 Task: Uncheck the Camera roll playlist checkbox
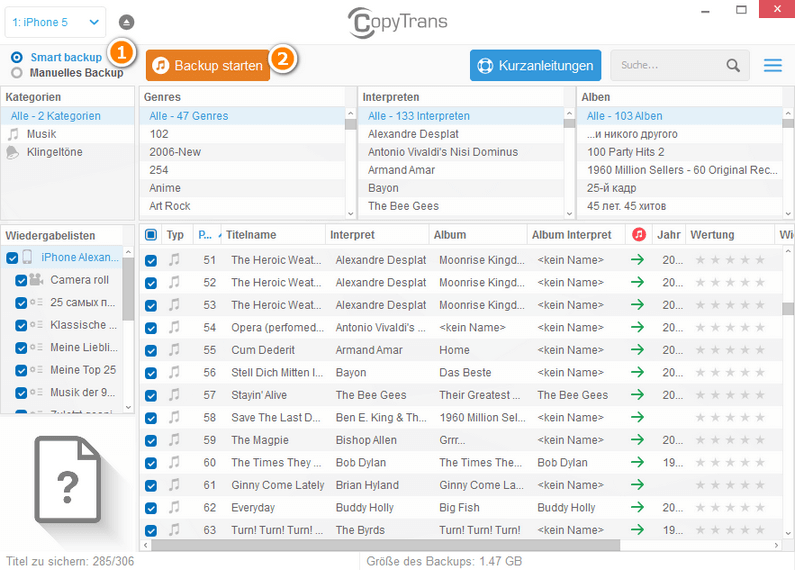point(21,280)
